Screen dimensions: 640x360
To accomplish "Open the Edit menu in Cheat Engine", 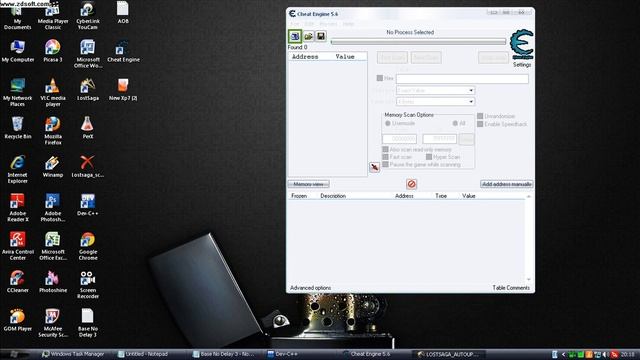I will (309, 24).
